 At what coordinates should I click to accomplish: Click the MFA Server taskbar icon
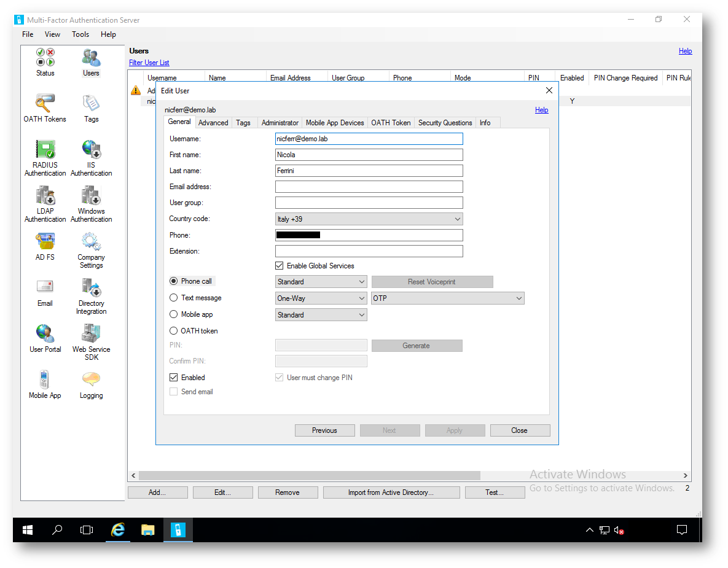tap(178, 530)
